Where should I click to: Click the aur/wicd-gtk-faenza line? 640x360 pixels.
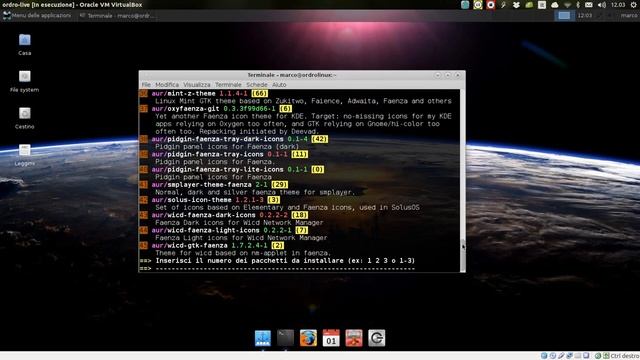pos(211,245)
